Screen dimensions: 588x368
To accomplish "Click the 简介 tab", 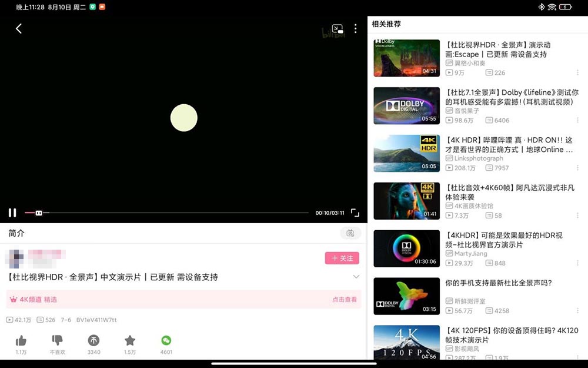I will tap(16, 233).
